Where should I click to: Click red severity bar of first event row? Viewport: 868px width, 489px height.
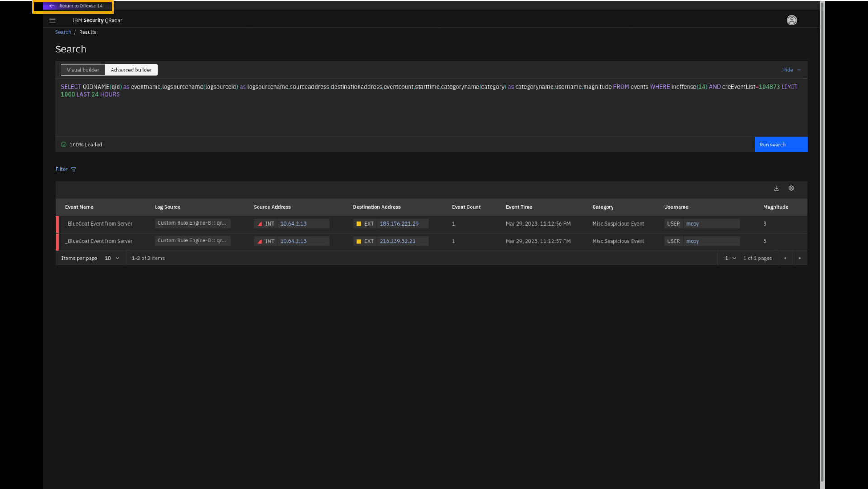coord(57,224)
